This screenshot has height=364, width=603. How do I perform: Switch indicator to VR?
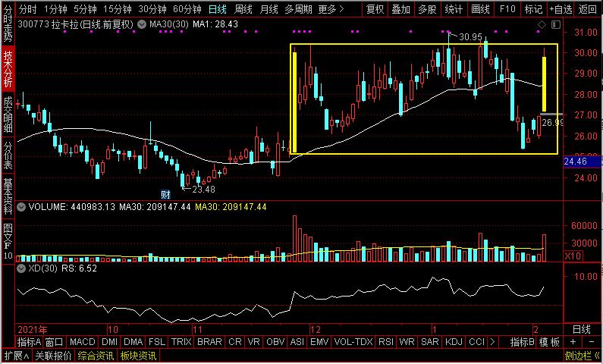[x=253, y=342]
